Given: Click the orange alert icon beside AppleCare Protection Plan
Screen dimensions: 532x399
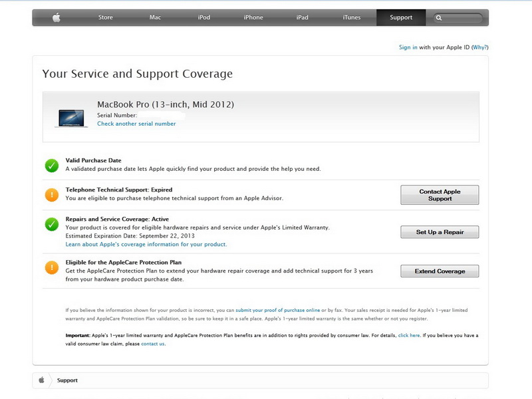Looking at the screenshot, I should point(52,267).
